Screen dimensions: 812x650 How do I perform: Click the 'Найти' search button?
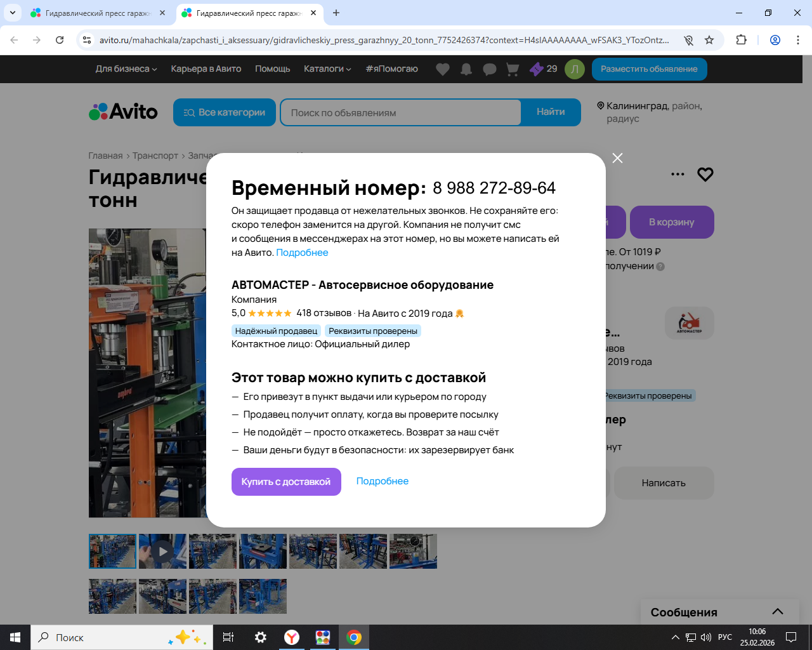pyautogui.click(x=551, y=112)
